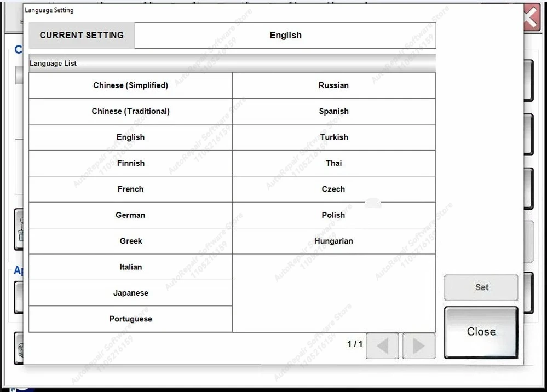Choose Spanish as the language

(x=333, y=111)
